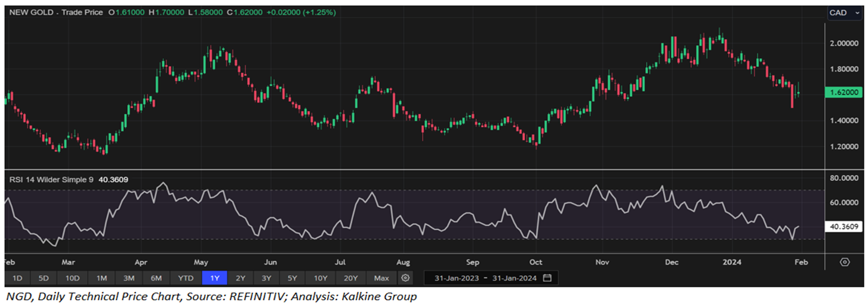This screenshot has width=868, height=305.
Task: Click the May label on time axis
Action: pyautogui.click(x=201, y=262)
